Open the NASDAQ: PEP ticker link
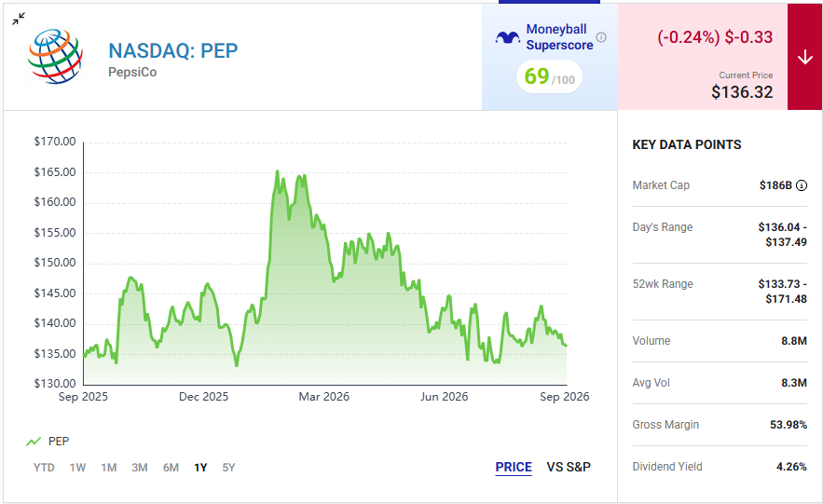The width and height of the screenshot is (823, 504). point(173,51)
